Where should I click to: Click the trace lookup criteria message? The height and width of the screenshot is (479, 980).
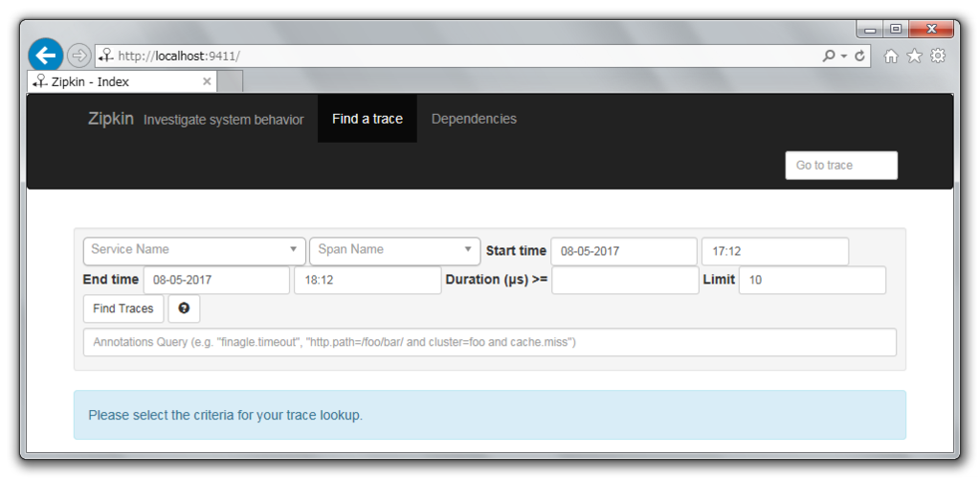point(489,415)
